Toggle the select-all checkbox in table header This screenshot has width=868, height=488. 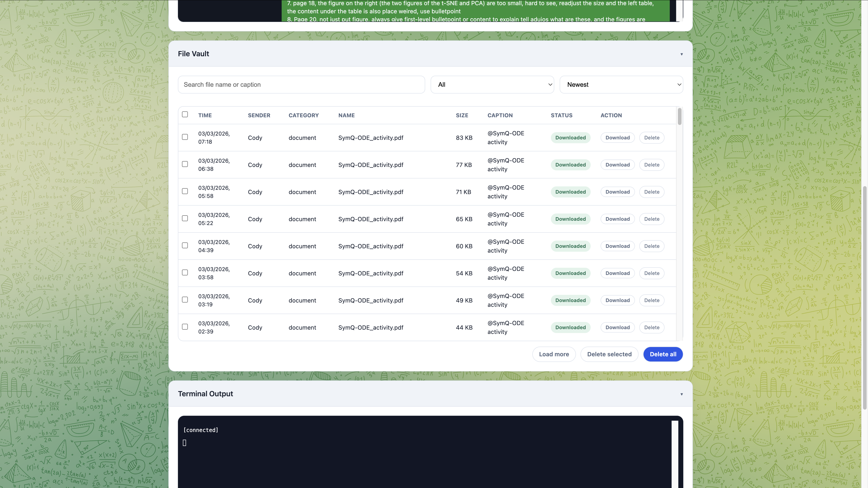tap(185, 115)
